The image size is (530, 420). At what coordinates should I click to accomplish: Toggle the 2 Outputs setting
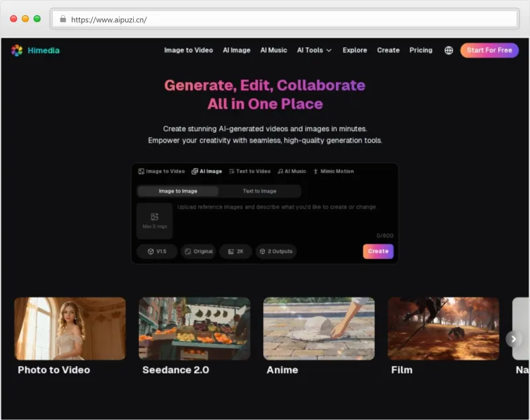pos(276,252)
